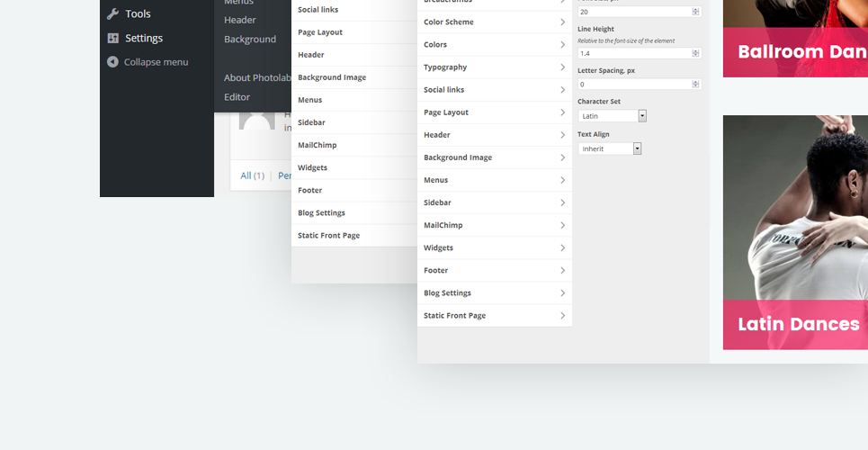Screen dimensions: 868x450
Task: Open Background Image in the middle customizer panel
Action: 354,77
